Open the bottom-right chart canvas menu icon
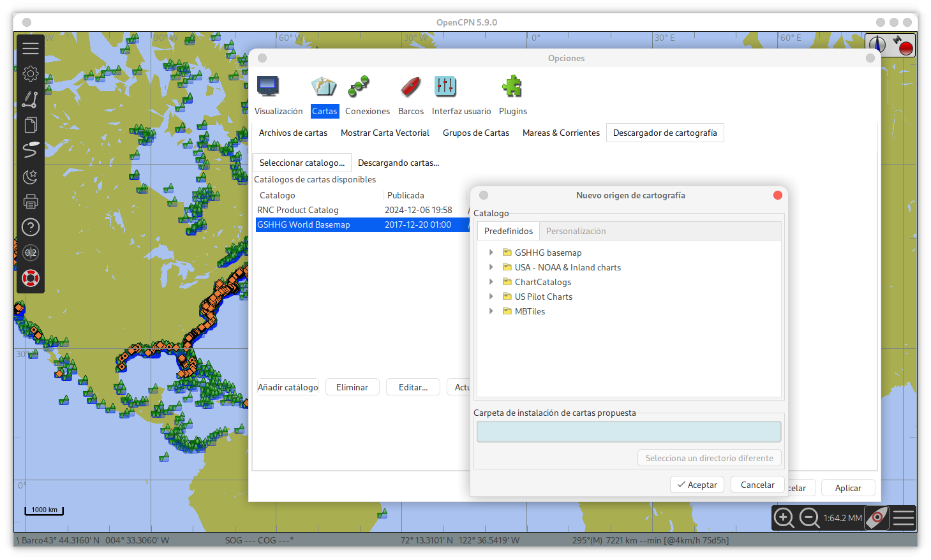The image size is (931, 560). coord(904,518)
